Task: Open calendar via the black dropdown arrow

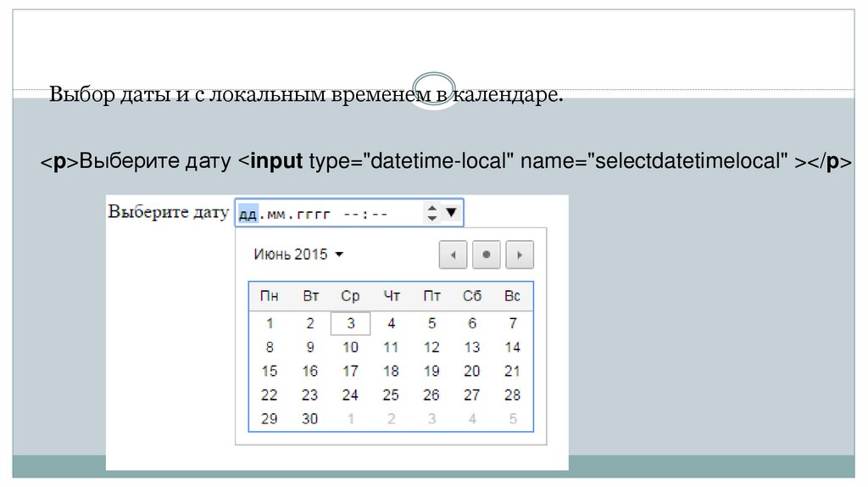Action: pos(451,212)
